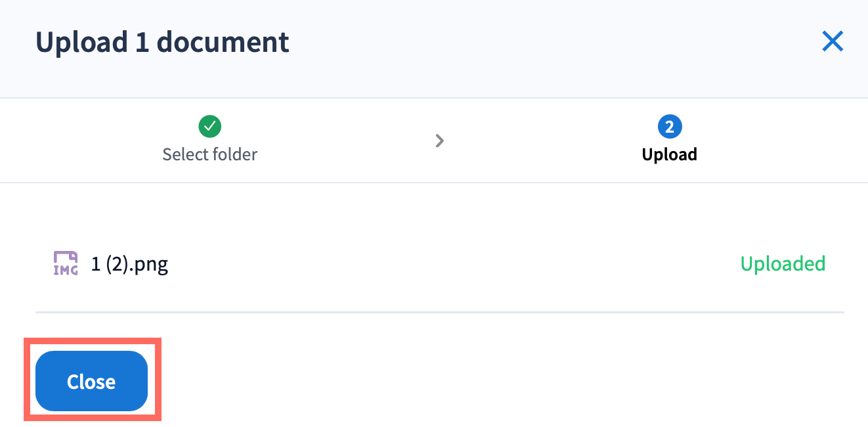Click the green checkmark step icon

point(209,125)
